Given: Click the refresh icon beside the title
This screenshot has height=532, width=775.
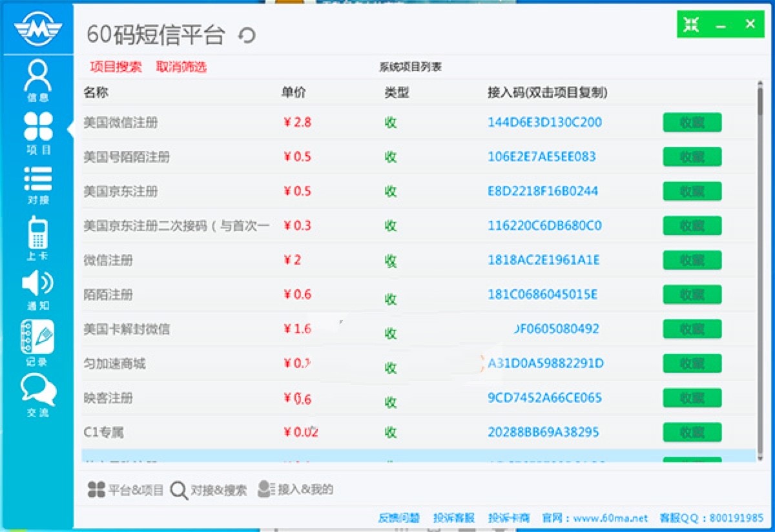Looking at the screenshot, I should pyautogui.click(x=247, y=36).
